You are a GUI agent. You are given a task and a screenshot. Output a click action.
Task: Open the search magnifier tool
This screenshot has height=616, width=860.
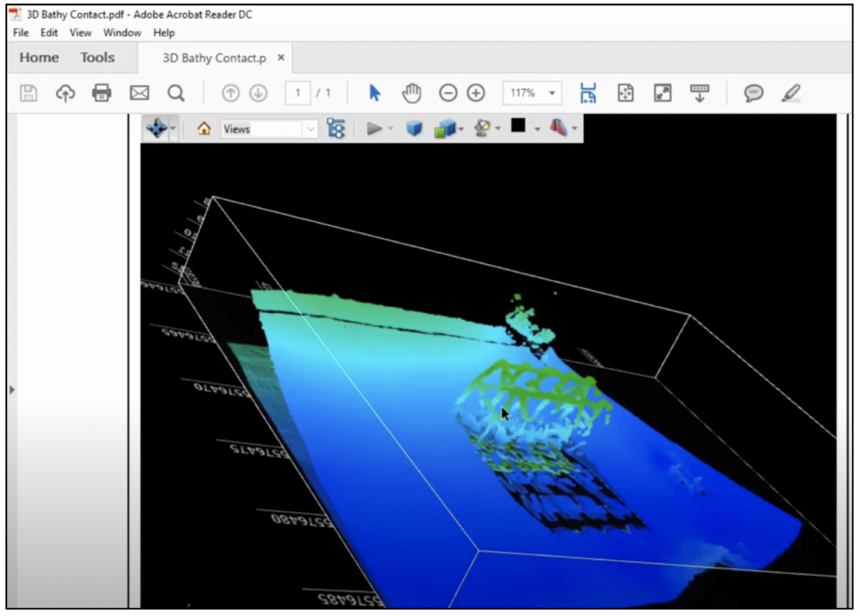click(x=176, y=93)
